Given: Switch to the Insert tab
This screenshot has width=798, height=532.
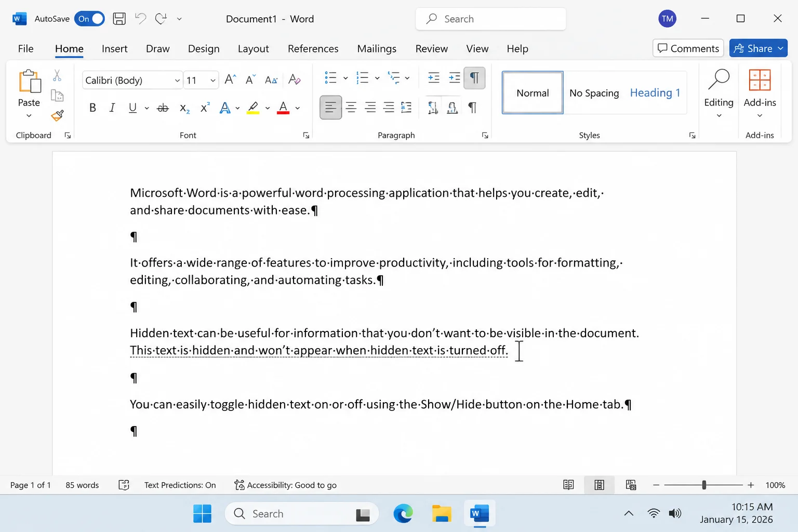Looking at the screenshot, I should (114, 48).
